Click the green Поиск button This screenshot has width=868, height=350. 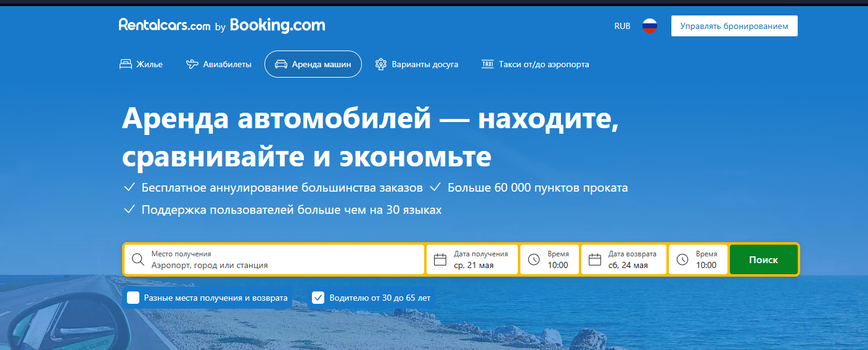point(764,259)
